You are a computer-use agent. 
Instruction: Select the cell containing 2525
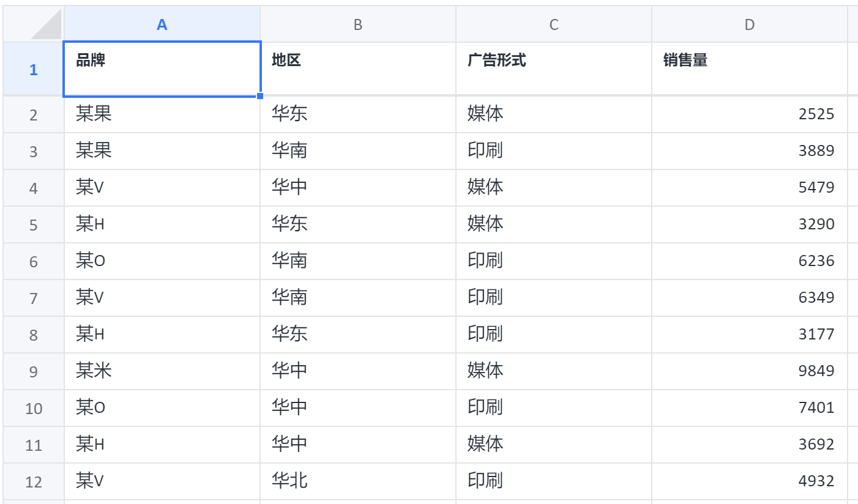click(750, 114)
